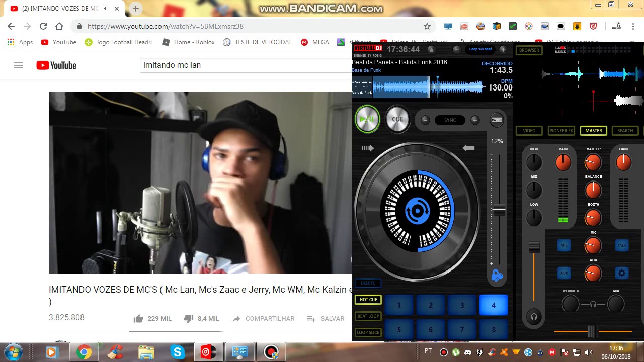Image resolution: width=644 pixels, height=362 pixels.
Task: Trigger hot cue pad 2
Action: [431, 305]
